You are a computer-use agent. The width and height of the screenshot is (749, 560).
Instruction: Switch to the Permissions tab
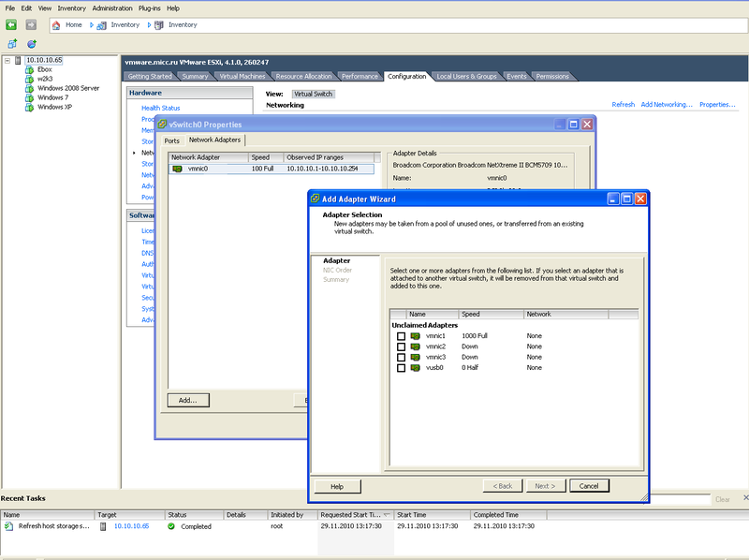(x=552, y=77)
